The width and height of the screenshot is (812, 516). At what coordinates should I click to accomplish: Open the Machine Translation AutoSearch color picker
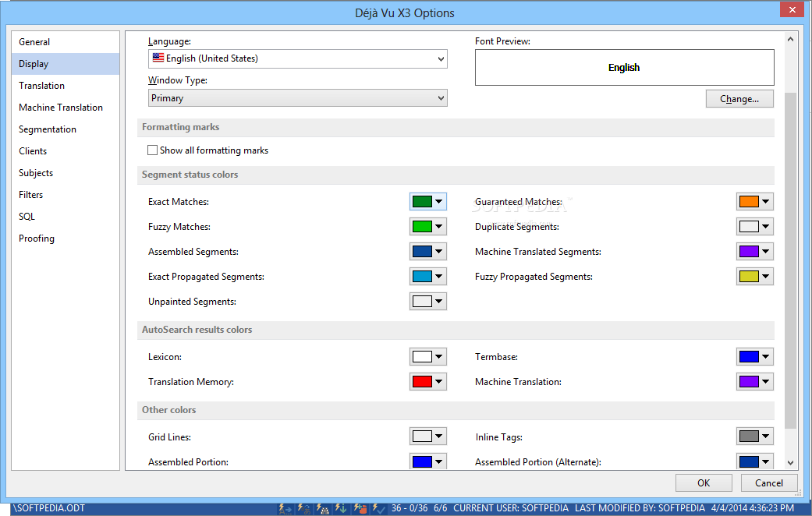click(x=754, y=381)
